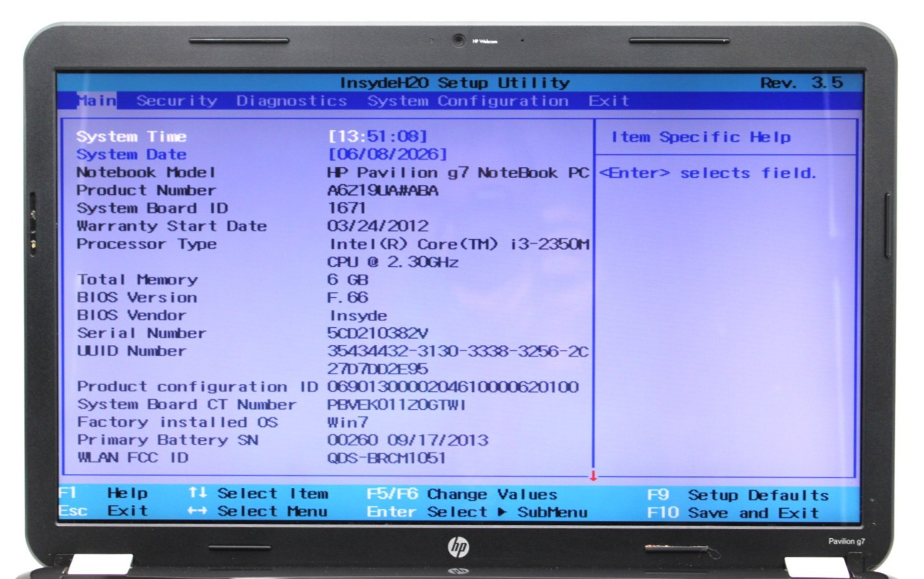
Task: Click system board ID value 1671
Action: coord(347,208)
